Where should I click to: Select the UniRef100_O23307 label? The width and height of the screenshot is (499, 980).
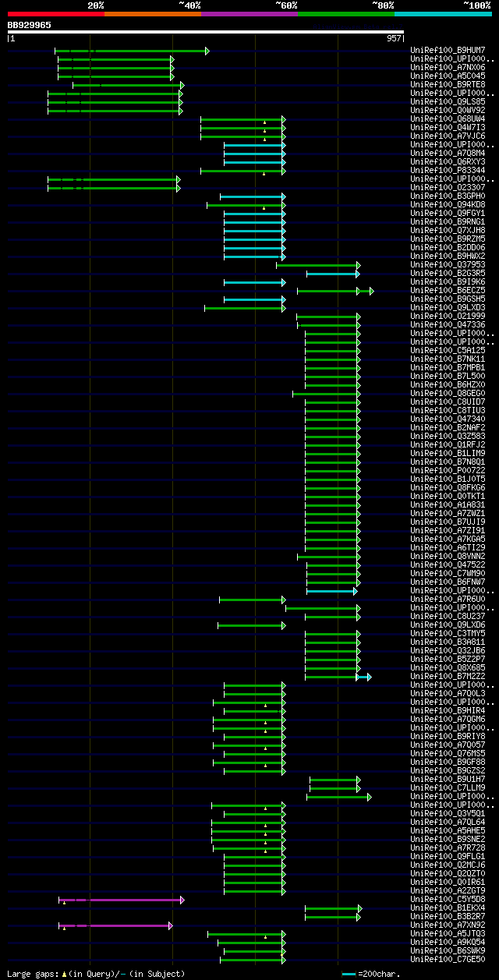[x=448, y=188]
